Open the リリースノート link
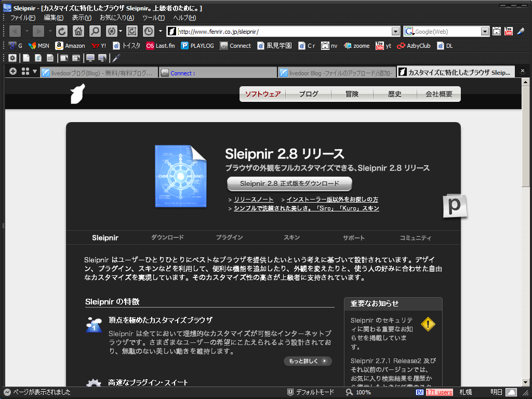 tap(254, 199)
